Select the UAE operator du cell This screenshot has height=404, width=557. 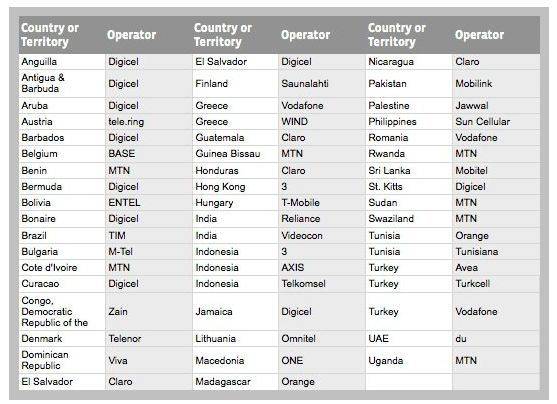point(496,339)
